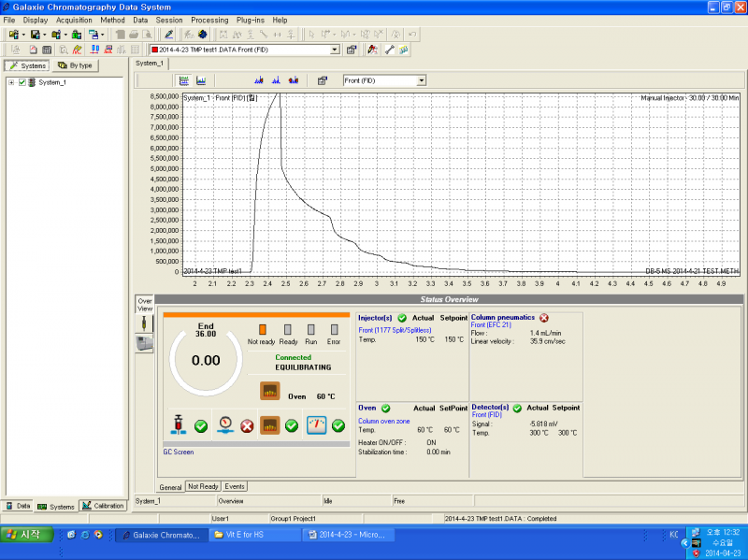Click the column pneumatics pressure gauge icon
Screen dimensions: 748x560
click(224, 424)
